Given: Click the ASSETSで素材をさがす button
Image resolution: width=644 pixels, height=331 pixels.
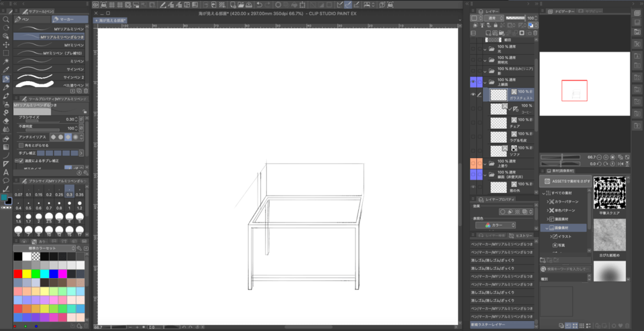Looking at the screenshot, I should click(x=566, y=182).
